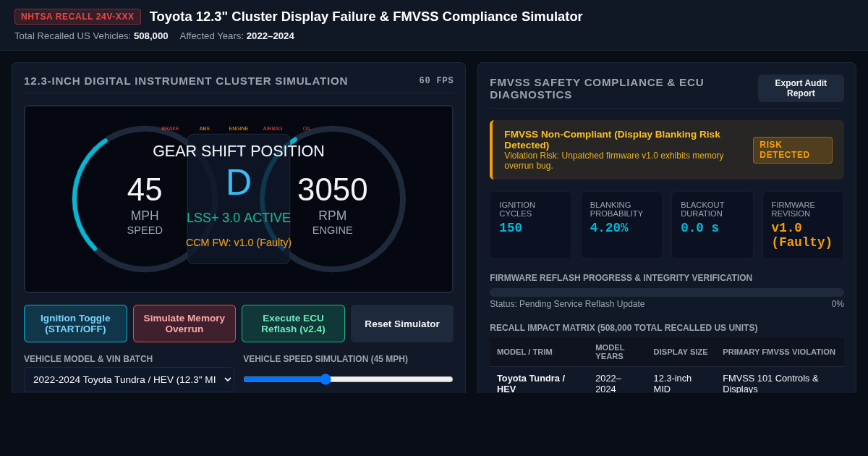Click the 60 FPS counter
The image size is (868, 456).
pyautogui.click(x=436, y=80)
